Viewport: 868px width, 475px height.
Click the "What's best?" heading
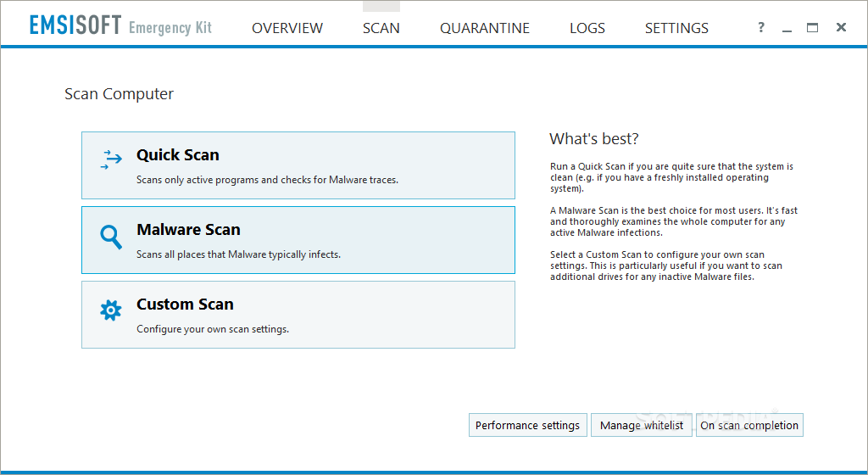tap(594, 138)
